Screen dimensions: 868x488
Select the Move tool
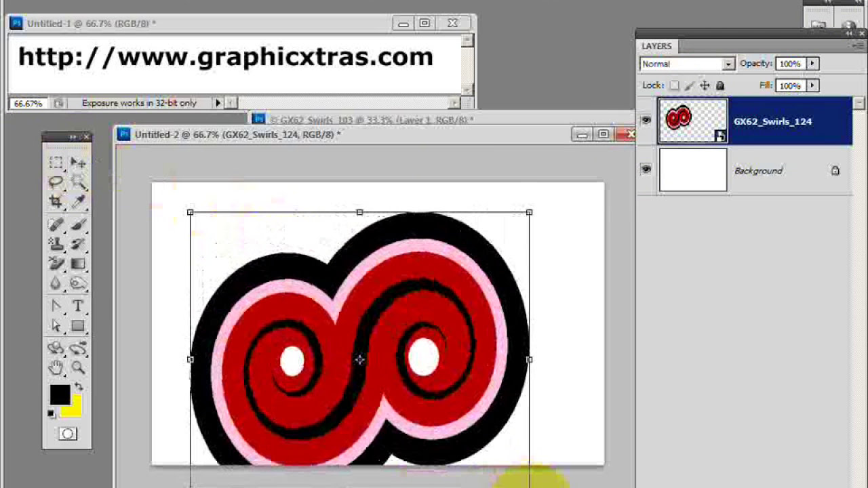78,163
